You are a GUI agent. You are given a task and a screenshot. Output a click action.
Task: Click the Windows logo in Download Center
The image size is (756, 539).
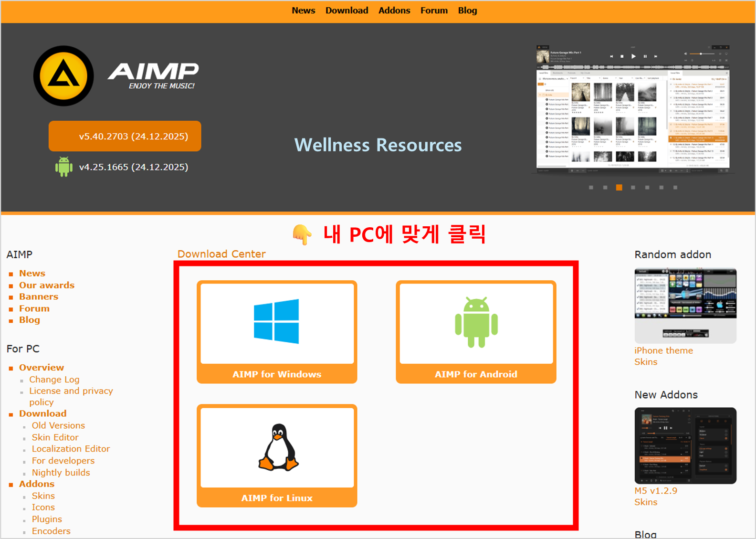(x=276, y=321)
